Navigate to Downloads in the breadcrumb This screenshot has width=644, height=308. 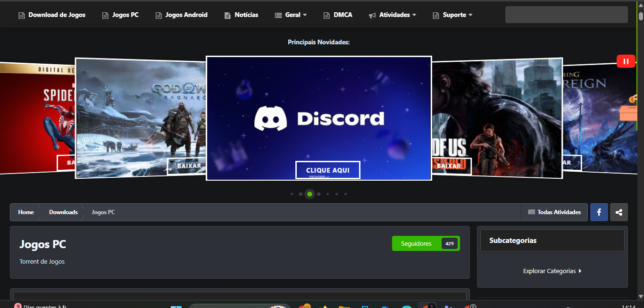click(x=63, y=212)
